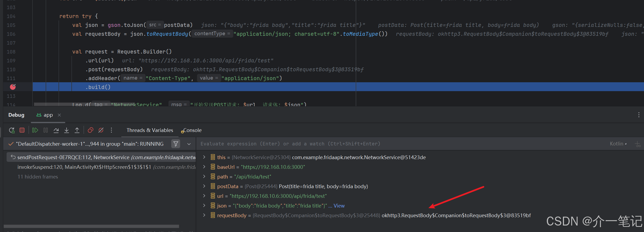
Task: Click the json variable icon
Action: click(x=213, y=206)
